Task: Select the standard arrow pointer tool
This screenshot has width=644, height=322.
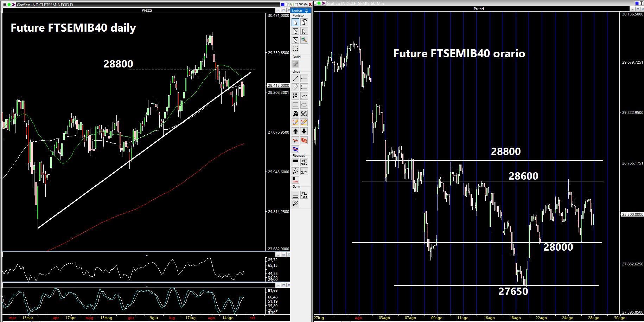Action: click(x=295, y=22)
